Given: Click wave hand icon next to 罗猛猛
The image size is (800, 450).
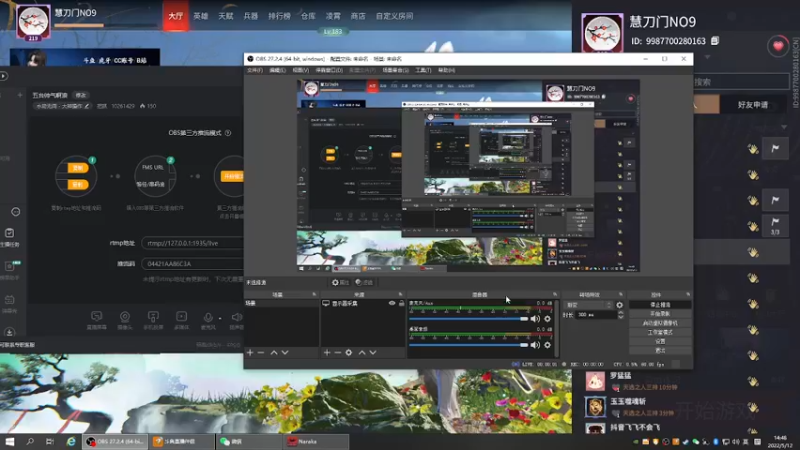Looking at the screenshot, I should coord(753,381).
